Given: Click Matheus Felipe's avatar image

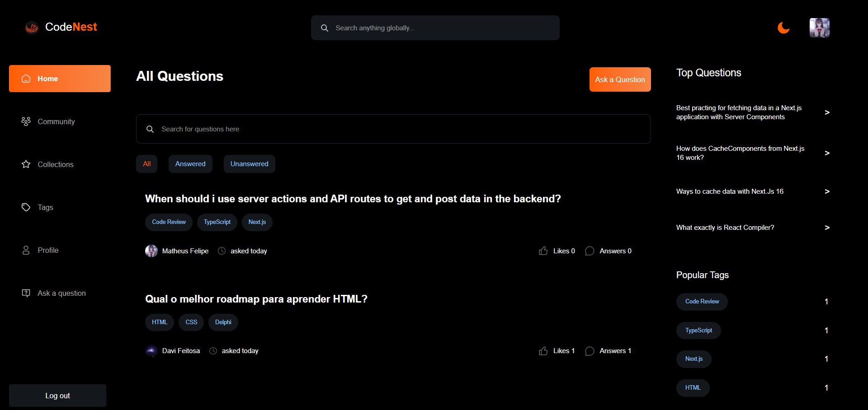Looking at the screenshot, I should click(151, 251).
